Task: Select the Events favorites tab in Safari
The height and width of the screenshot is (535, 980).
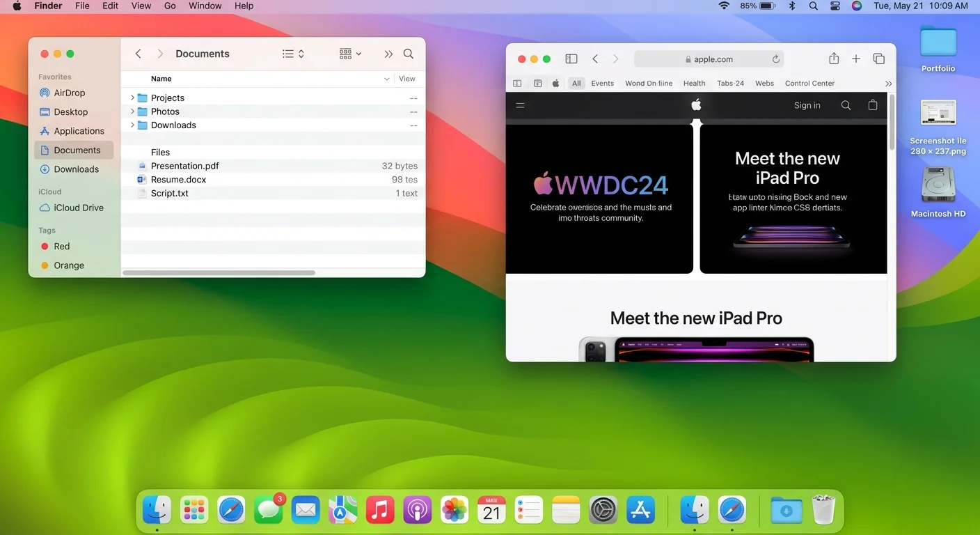Action: [x=603, y=83]
